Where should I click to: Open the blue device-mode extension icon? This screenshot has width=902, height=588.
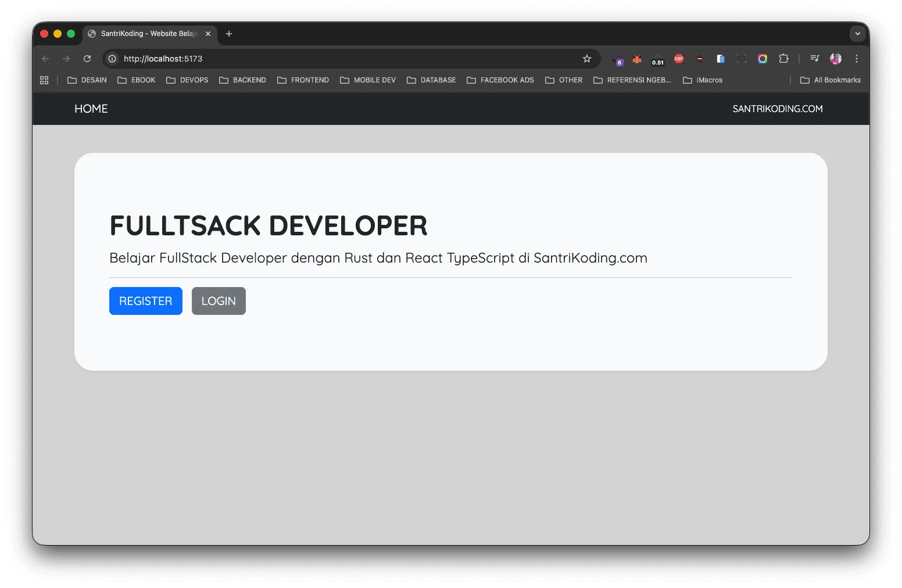[721, 59]
